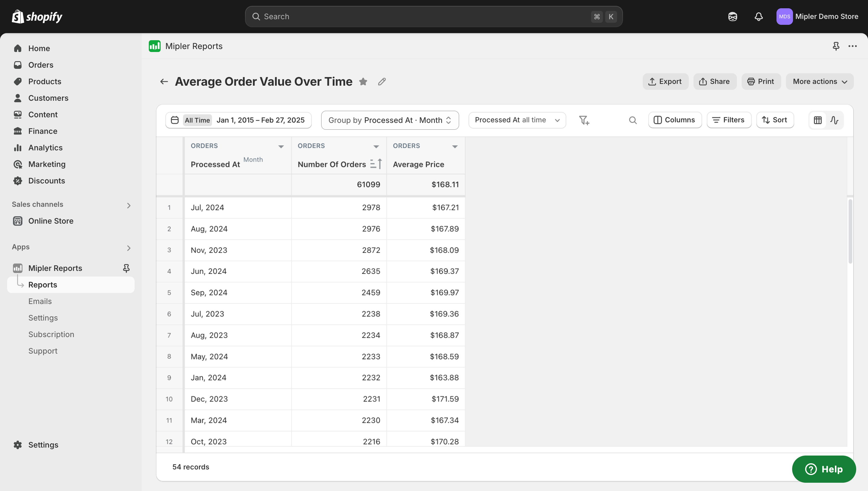Click the favorite star next to report title
The image size is (868, 491).
pyautogui.click(x=363, y=82)
